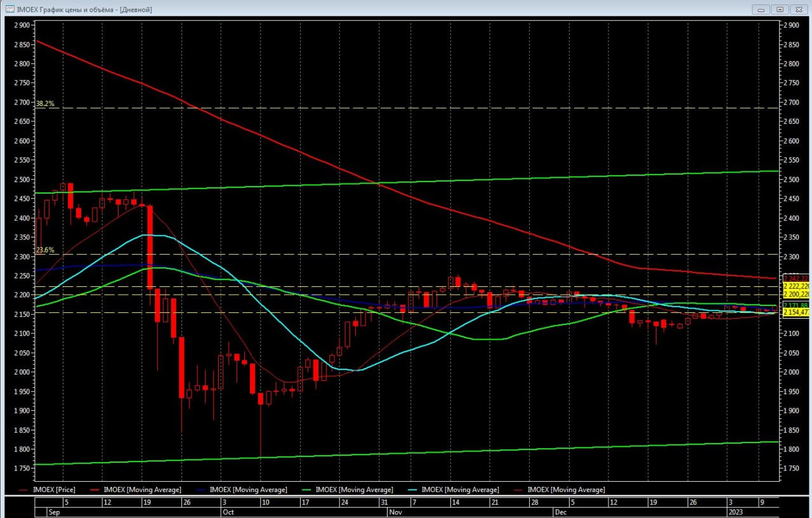Click the 38.2% Fibonacci level label
Viewport: 812px width, 518px height.
45,103
